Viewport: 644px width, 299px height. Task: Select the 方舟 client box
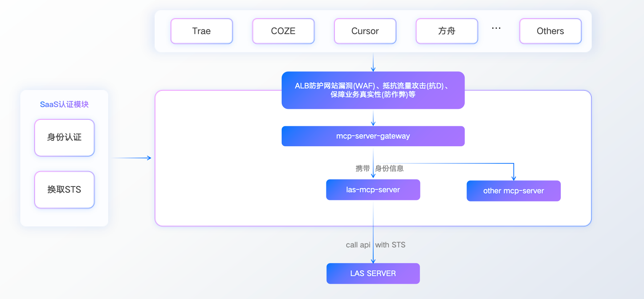coord(447,31)
